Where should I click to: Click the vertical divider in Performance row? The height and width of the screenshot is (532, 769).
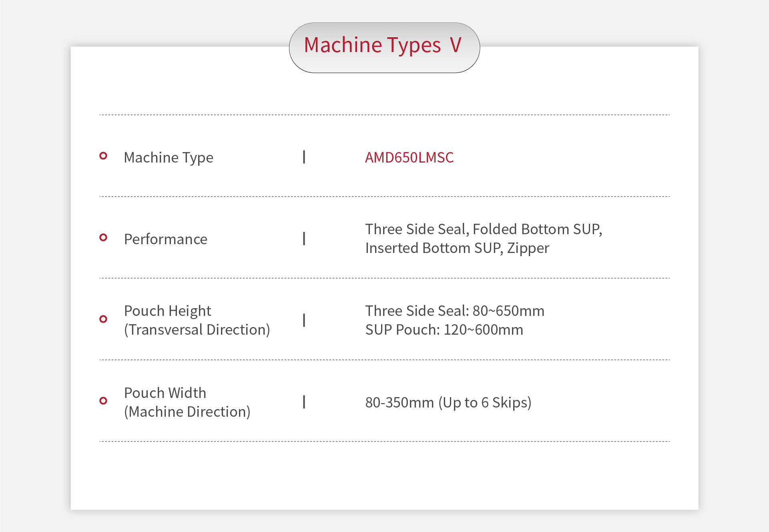(304, 239)
